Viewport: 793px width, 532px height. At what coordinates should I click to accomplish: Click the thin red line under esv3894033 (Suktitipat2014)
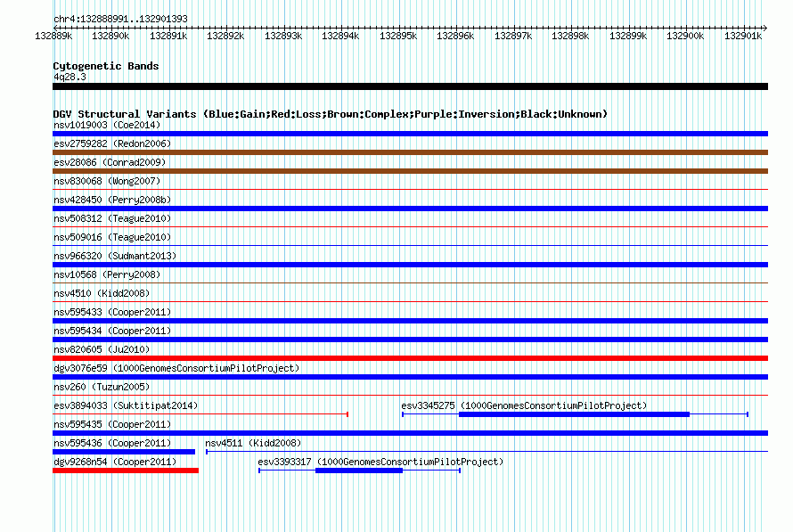pyautogui.click(x=200, y=414)
